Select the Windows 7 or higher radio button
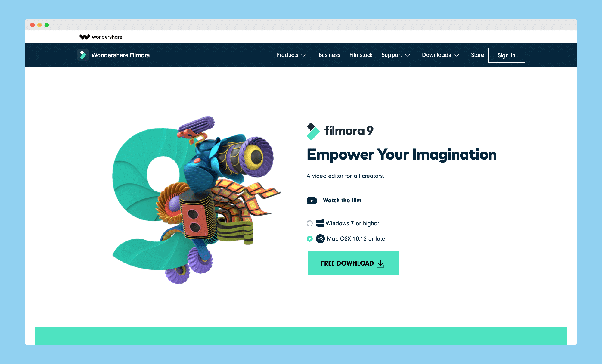This screenshot has height=364, width=602. [x=309, y=223]
